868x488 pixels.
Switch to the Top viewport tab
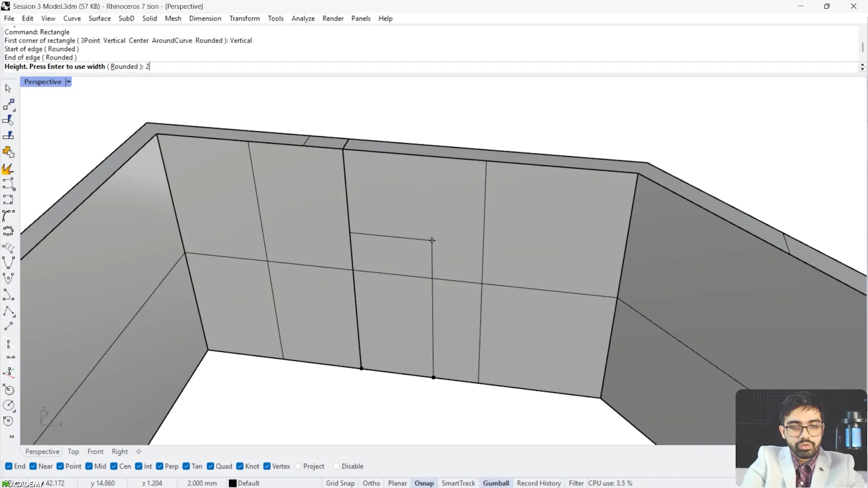[73, 451]
